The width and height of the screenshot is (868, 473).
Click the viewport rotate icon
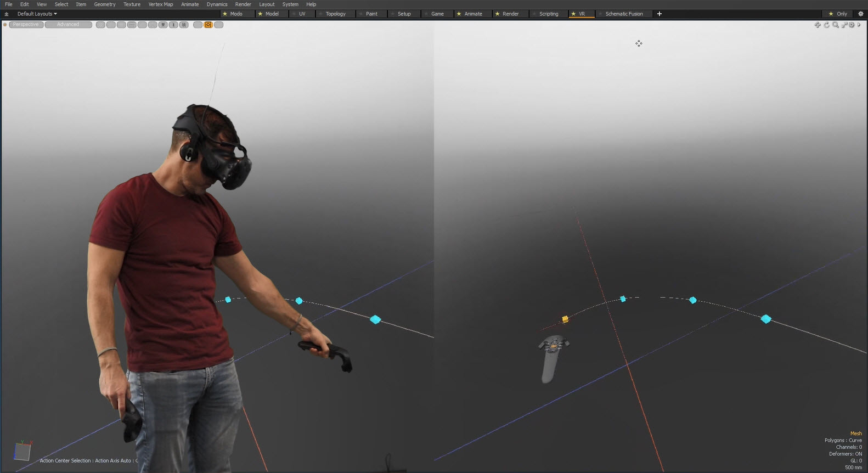click(x=826, y=25)
